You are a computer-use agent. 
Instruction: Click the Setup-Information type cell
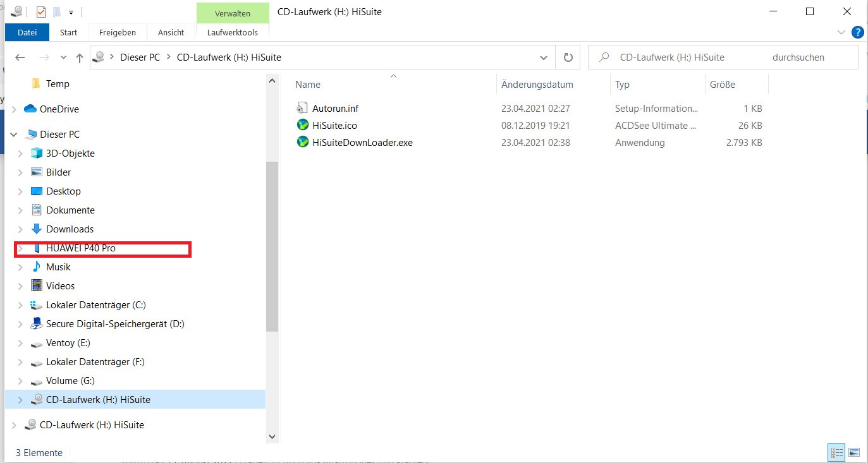656,109
